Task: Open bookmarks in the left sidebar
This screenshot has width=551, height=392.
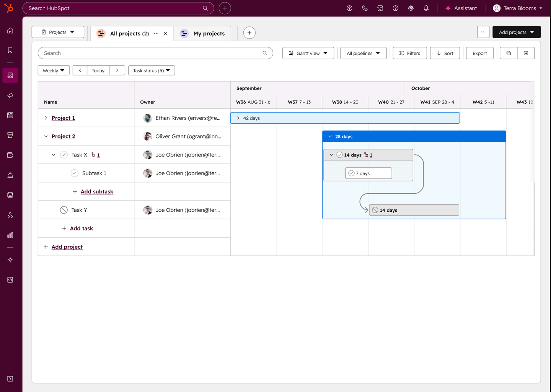Action: coord(10,51)
